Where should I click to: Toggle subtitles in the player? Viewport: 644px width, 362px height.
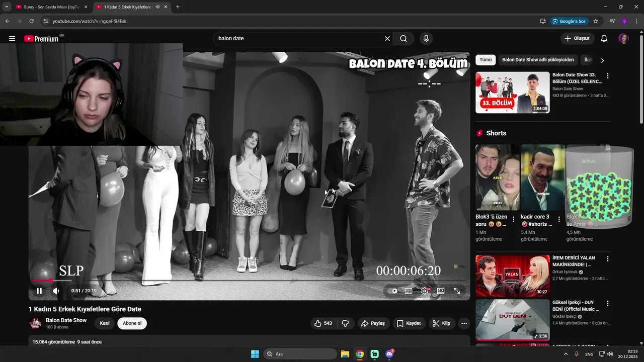click(409, 291)
